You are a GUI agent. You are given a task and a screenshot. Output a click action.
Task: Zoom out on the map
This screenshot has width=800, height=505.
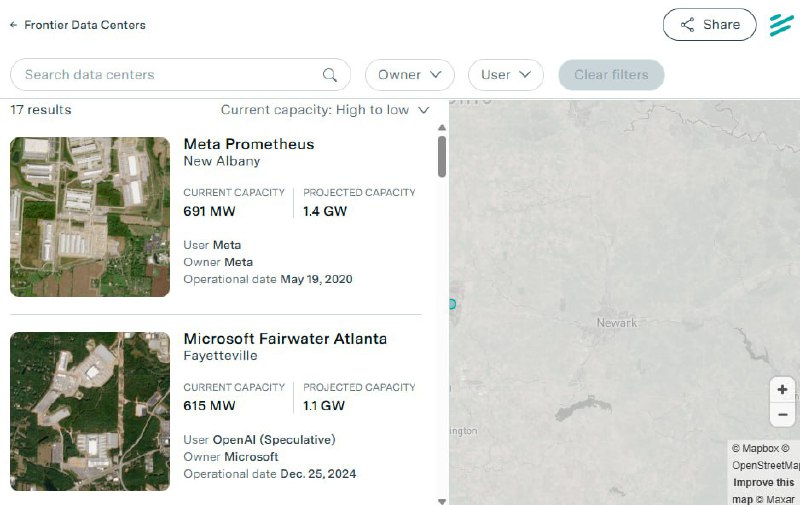(782, 414)
